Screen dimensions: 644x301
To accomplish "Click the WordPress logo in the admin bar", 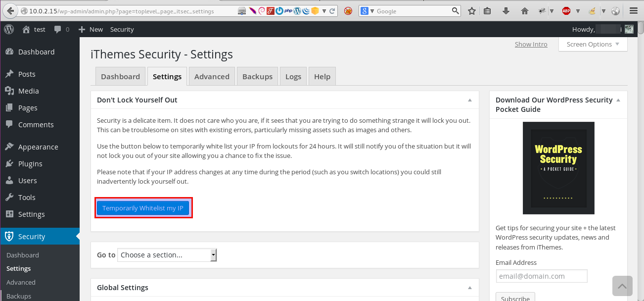I will tap(9, 29).
